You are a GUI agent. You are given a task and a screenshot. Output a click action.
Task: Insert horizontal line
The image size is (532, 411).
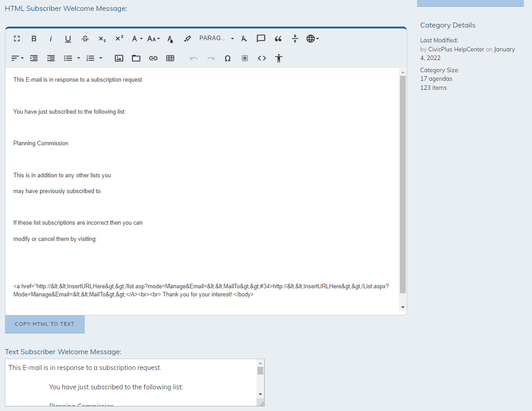click(295, 39)
